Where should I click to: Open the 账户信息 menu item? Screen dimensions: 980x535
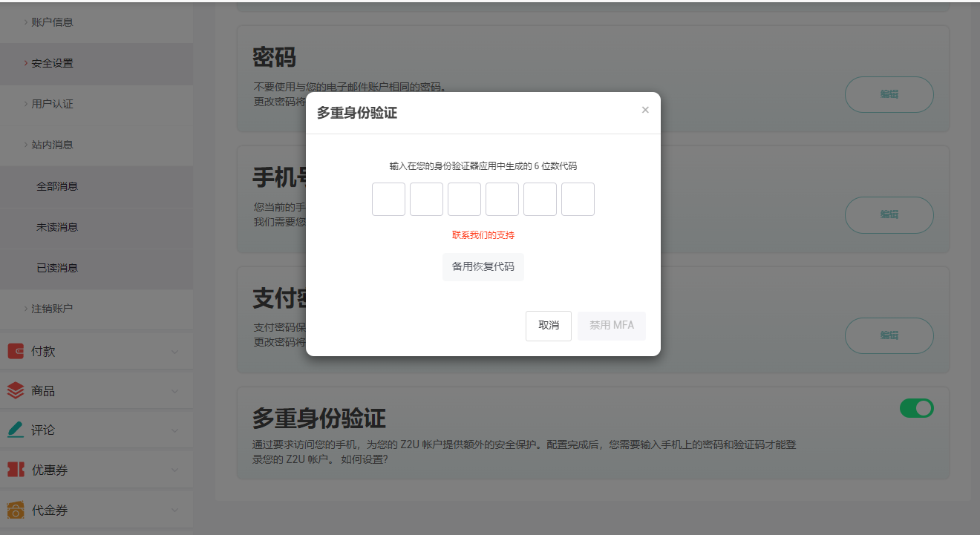coord(52,22)
